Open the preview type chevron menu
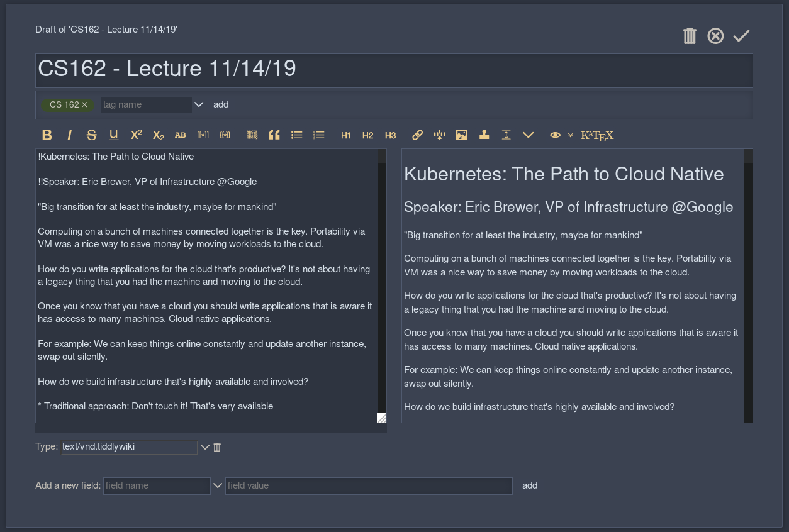 (571, 135)
